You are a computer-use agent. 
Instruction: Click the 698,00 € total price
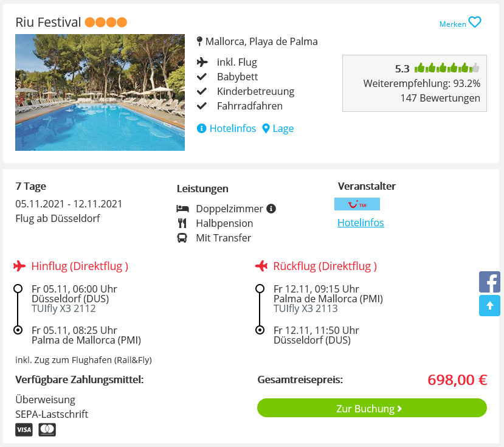tap(457, 380)
